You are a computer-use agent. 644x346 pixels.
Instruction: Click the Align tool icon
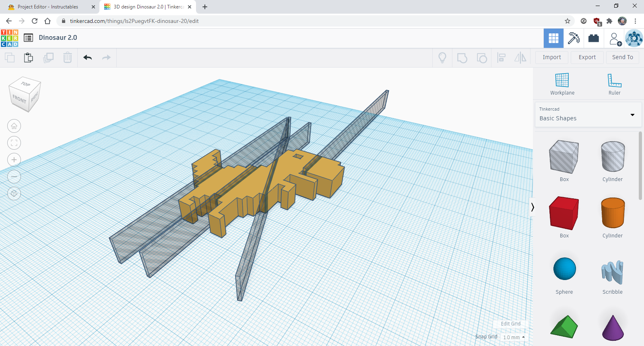501,58
